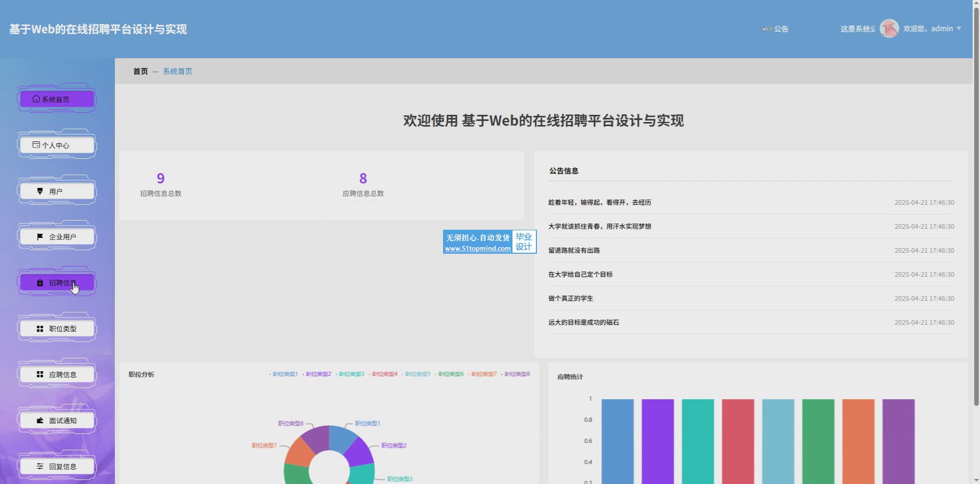Open announcement 趁着年轻，输得起，看得开，去经历
Screen dimensions: 980x484
(x=600, y=203)
